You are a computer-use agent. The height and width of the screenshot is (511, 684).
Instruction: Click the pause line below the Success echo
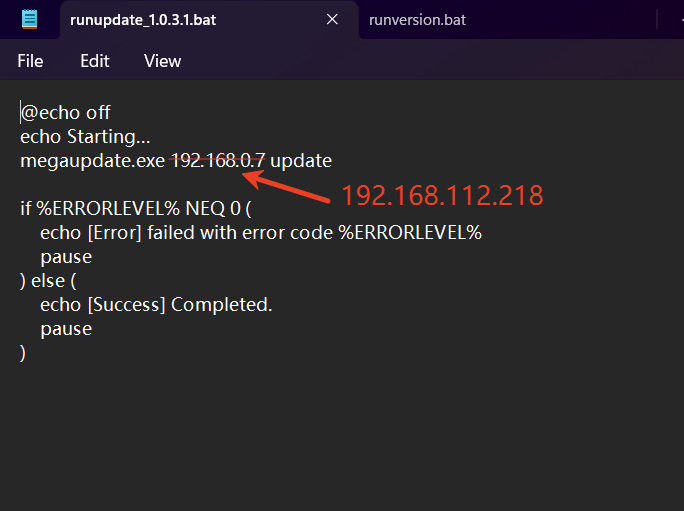66,329
